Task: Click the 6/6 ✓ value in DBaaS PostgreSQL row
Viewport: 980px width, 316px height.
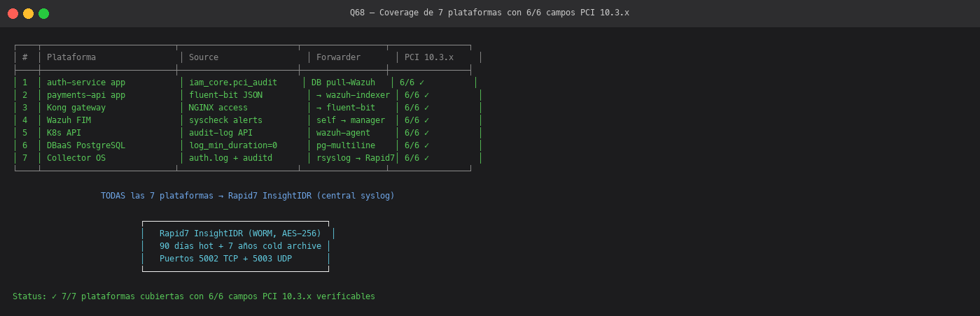Action: [416, 145]
